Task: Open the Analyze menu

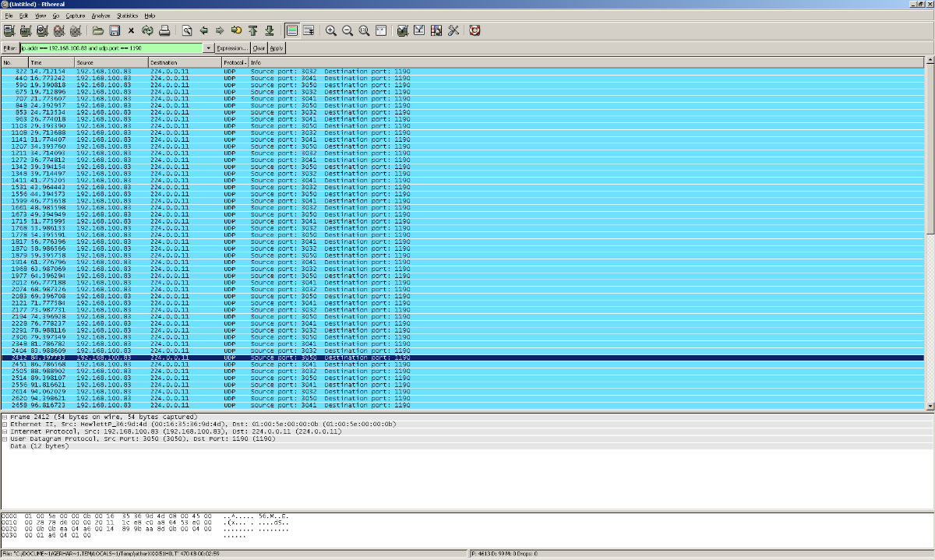Action: click(x=100, y=16)
